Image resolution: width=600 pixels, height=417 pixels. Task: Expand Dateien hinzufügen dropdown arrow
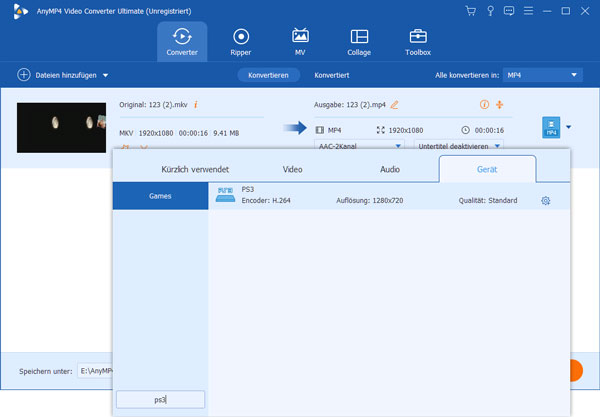point(105,75)
